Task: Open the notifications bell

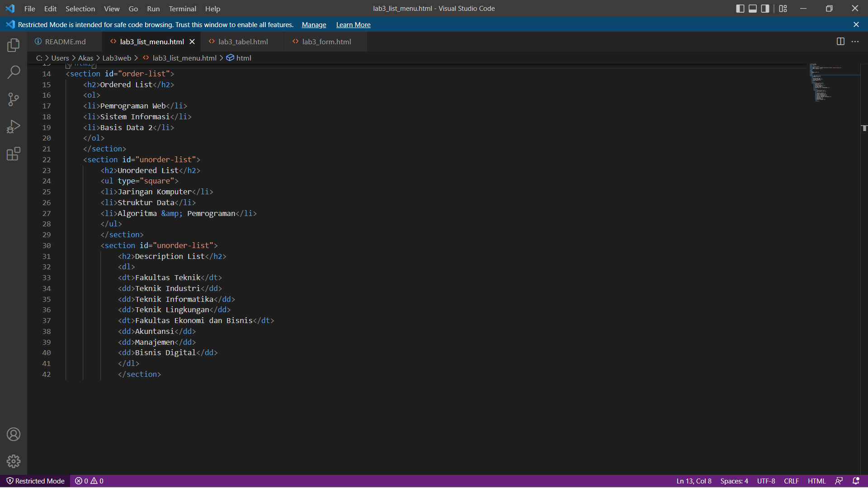Action: (x=857, y=481)
